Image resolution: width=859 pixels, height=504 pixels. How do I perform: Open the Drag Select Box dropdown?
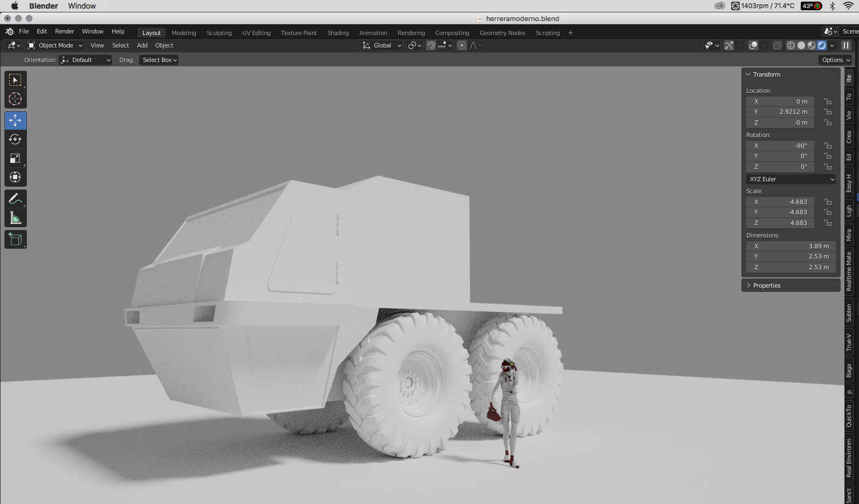[x=159, y=60]
